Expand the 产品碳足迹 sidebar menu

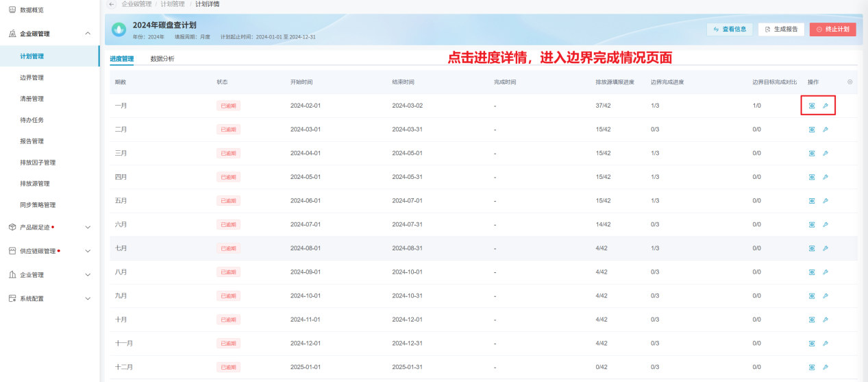87,227
